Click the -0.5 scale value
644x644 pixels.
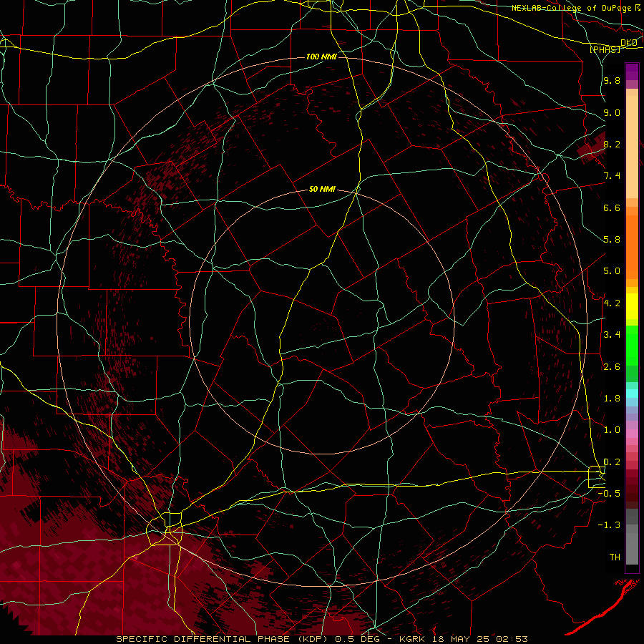tap(609, 494)
